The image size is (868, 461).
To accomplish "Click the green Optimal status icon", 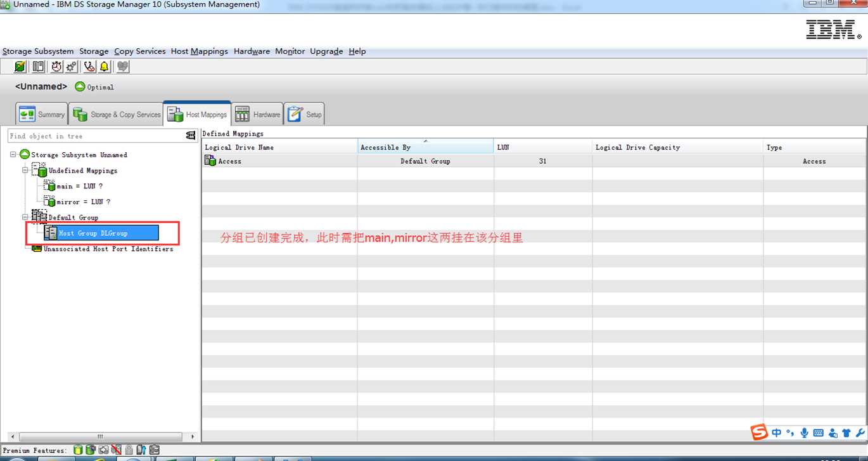I will coord(80,87).
